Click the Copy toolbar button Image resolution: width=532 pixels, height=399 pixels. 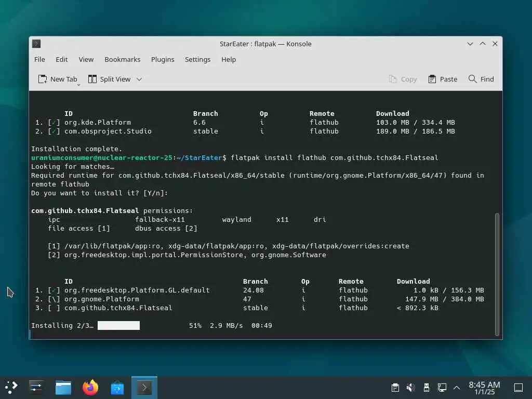(x=403, y=79)
